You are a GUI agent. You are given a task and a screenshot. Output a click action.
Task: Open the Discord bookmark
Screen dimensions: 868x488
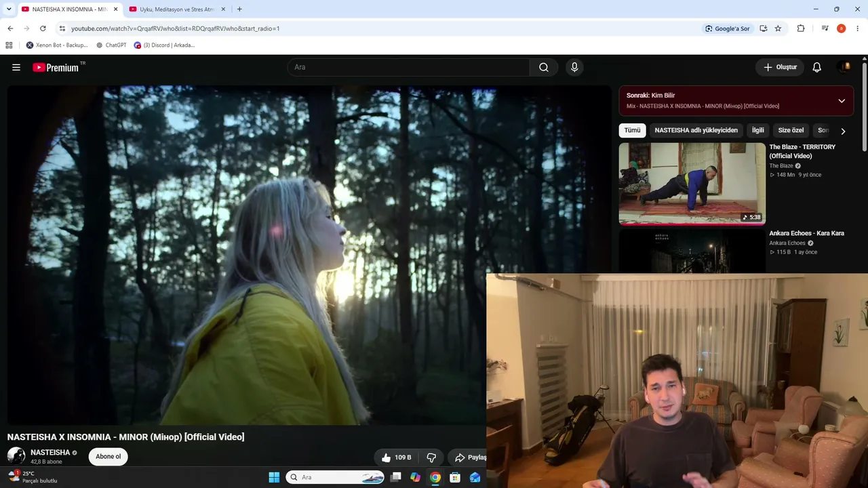tap(164, 45)
